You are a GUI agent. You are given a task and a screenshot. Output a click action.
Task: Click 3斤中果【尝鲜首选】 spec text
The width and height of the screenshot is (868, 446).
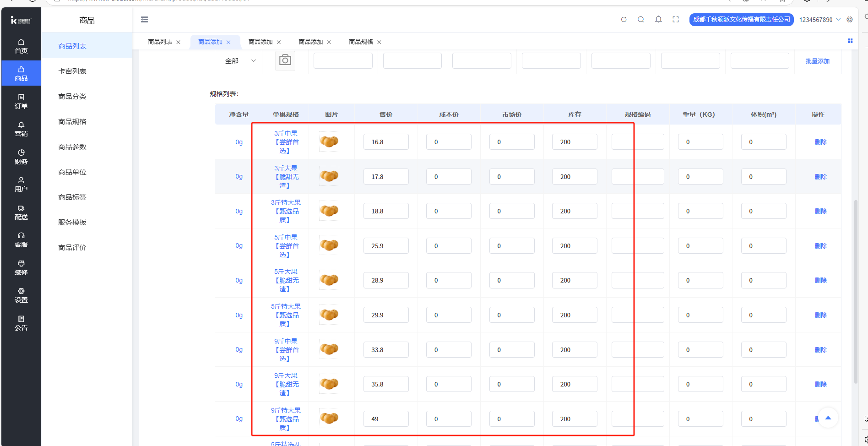click(x=286, y=142)
